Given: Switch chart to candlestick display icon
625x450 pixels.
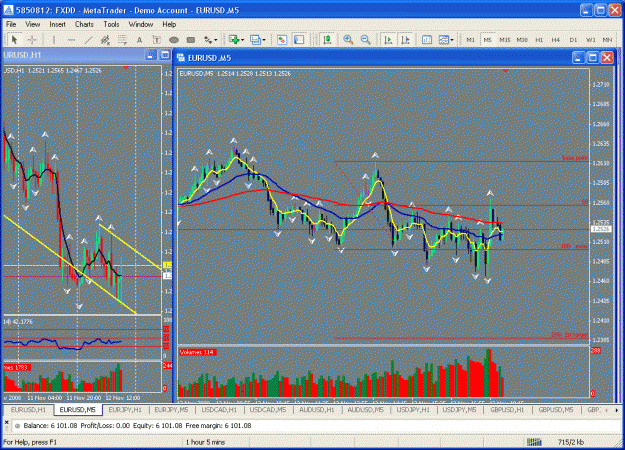Looking at the screenshot, I should coord(327,39).
